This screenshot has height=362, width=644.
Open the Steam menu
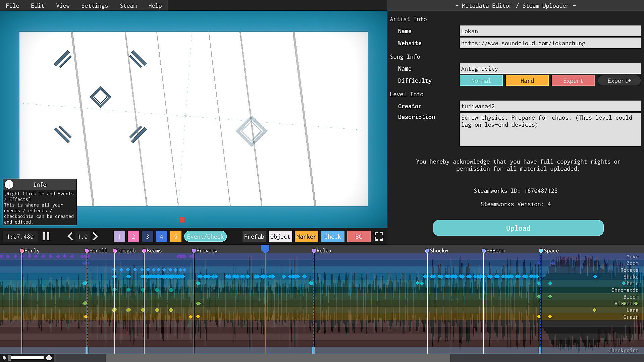[x=128, y=6]
